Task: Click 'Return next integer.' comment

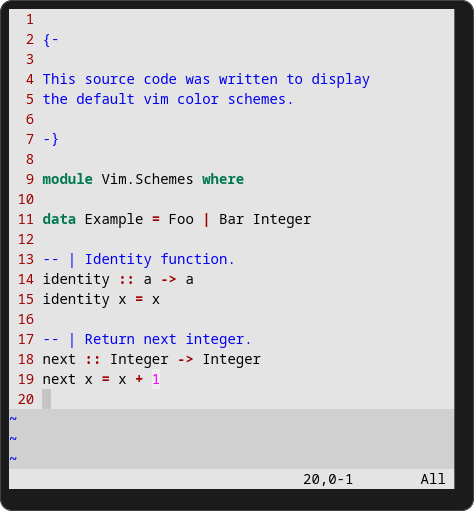Action: coord(168,339)
